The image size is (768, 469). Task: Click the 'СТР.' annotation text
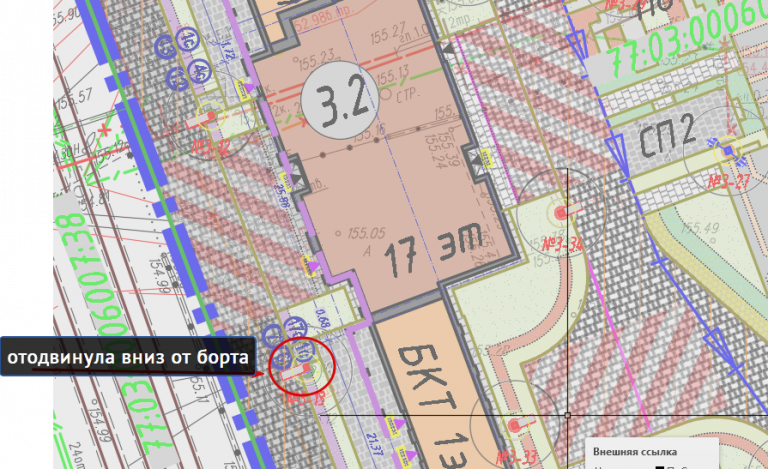(x=408, y=95)
